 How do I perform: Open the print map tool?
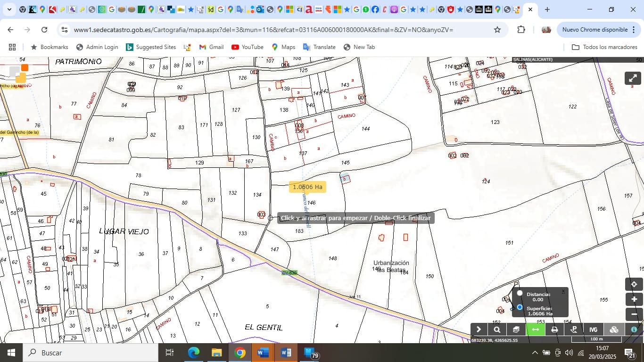pyautogui.click(x=554, y=329)
